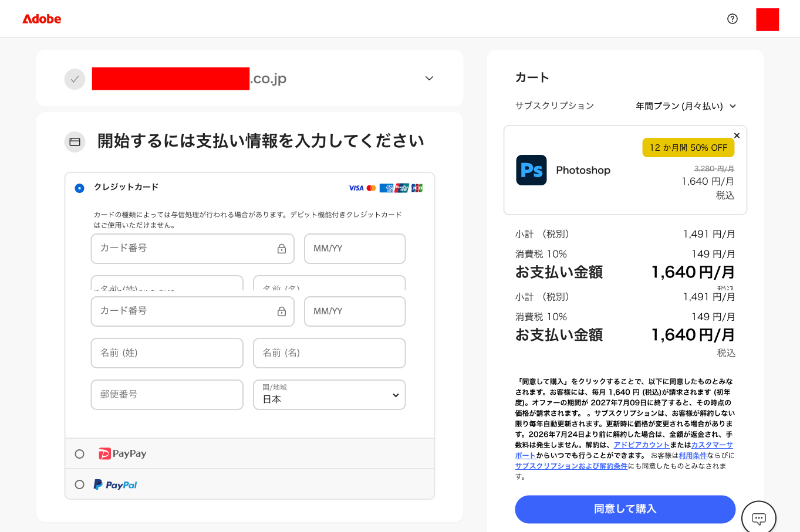
Task: Open the 利用条件 terms link
Action: [693, 456]
